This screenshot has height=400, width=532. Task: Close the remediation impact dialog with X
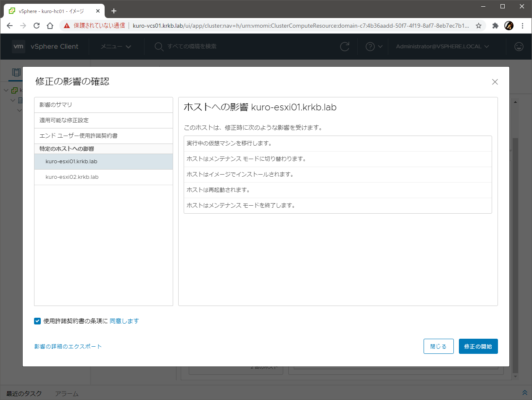pos(495,82)
